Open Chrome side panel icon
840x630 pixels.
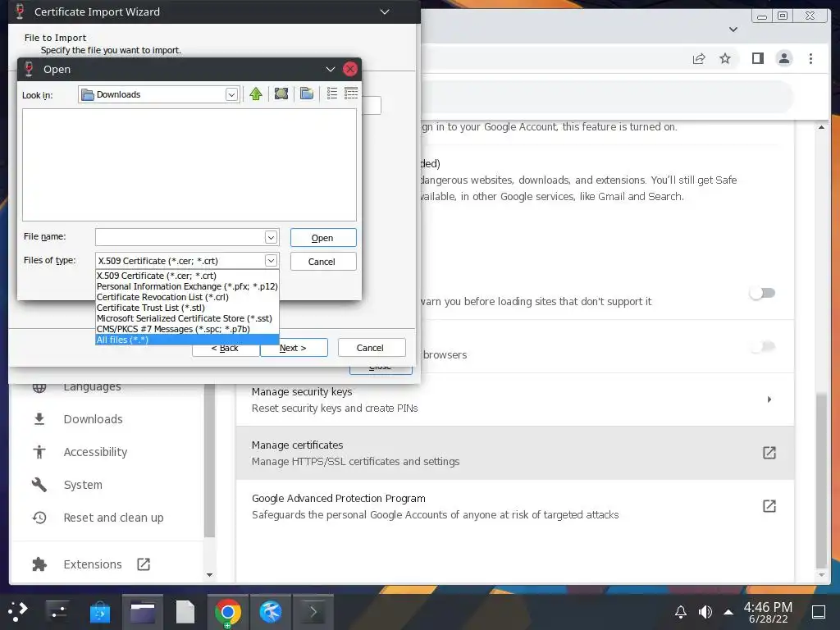pyautogui.click(x=757, y=58)
